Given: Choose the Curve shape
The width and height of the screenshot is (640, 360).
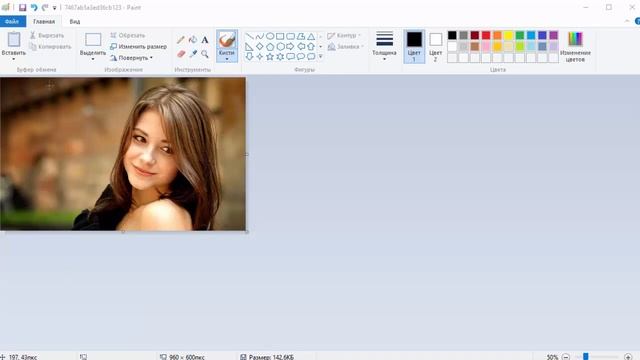Looking at the screenshot, I should tap(260, 36).
